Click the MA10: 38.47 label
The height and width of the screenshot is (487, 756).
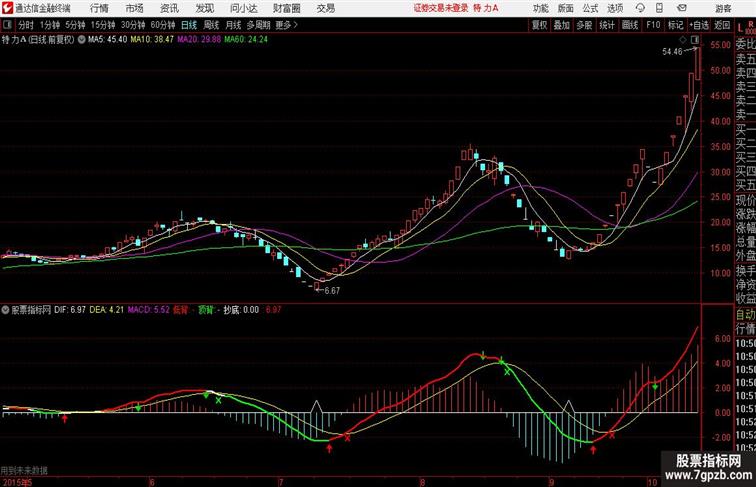click(x=152, y=40)
